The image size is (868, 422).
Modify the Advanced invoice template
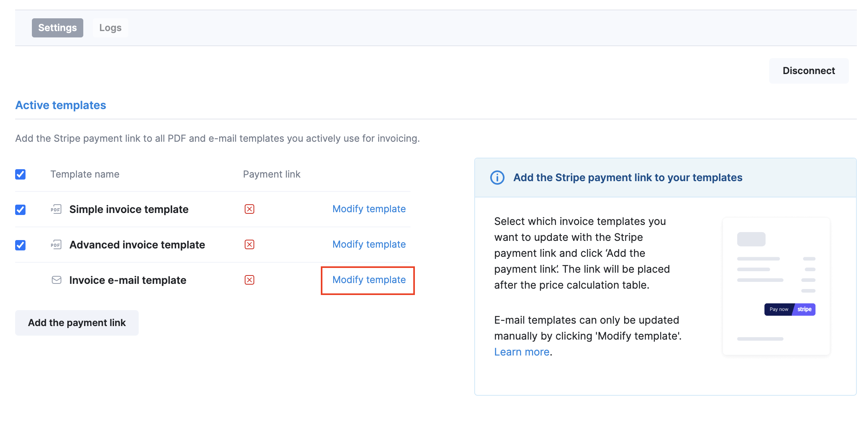click(x=369, y=244)
